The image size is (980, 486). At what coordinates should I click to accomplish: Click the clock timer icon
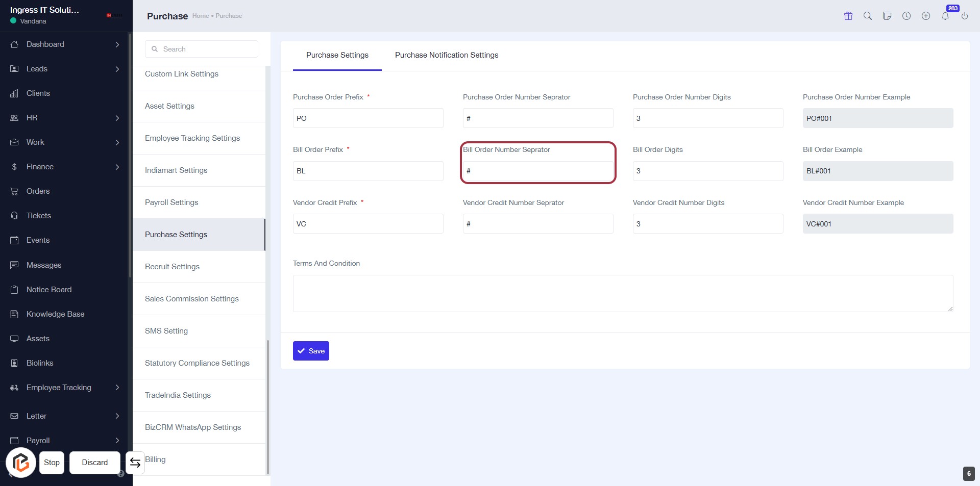pos(906,16)
